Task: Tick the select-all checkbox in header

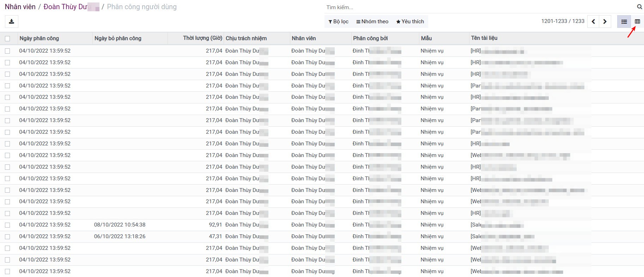Action: [7, 38]
